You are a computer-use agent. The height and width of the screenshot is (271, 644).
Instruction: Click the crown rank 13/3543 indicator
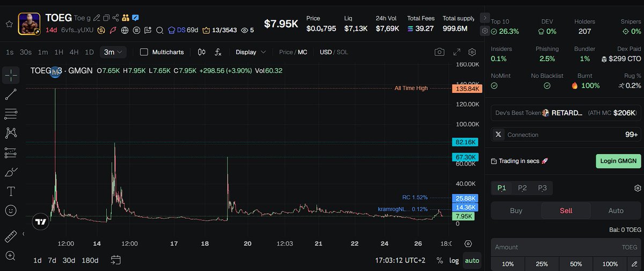coord(219,30)
